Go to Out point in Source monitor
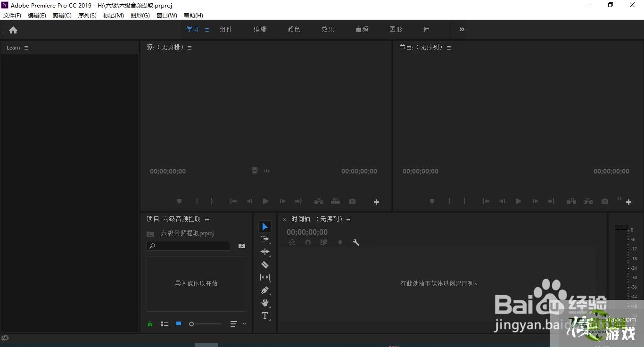The width and height of the screenshot is (644, 347). tap(298, 201)
